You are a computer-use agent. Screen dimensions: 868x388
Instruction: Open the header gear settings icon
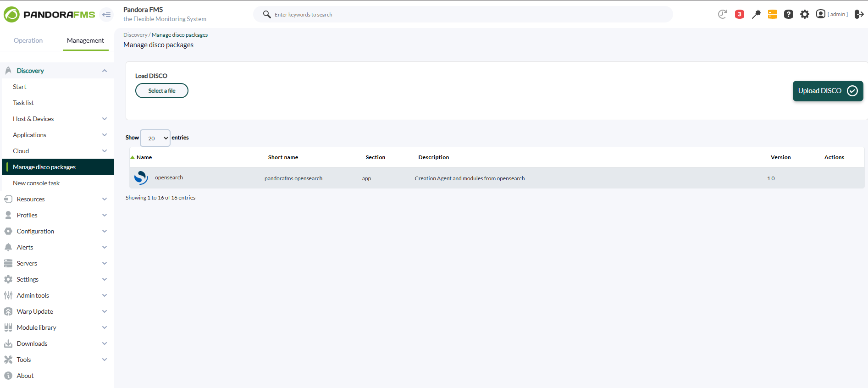[x=805, y=14]
